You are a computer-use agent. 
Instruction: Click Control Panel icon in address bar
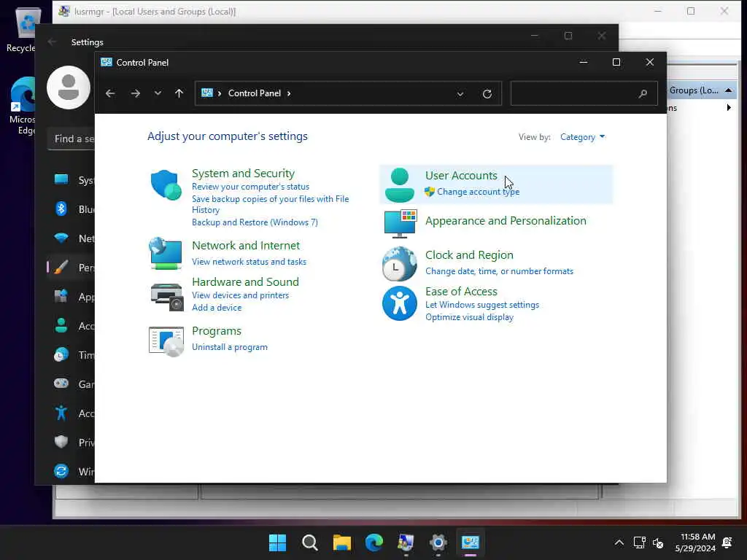tap(206, 93)
